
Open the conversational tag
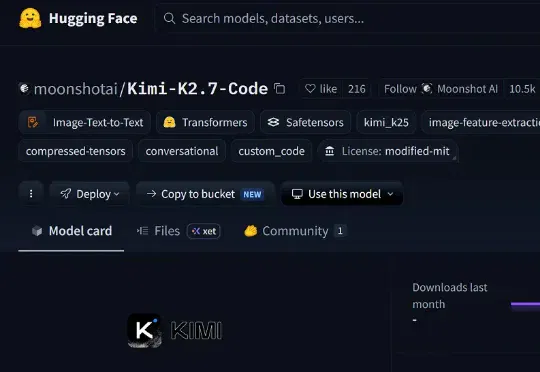click(x=182, y=151)
